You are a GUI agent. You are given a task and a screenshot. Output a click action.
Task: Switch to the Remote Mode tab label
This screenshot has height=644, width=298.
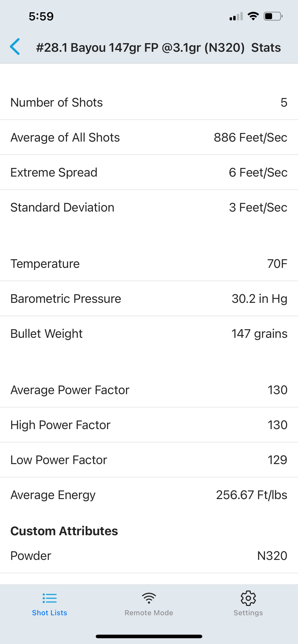(x=149, y=613)
